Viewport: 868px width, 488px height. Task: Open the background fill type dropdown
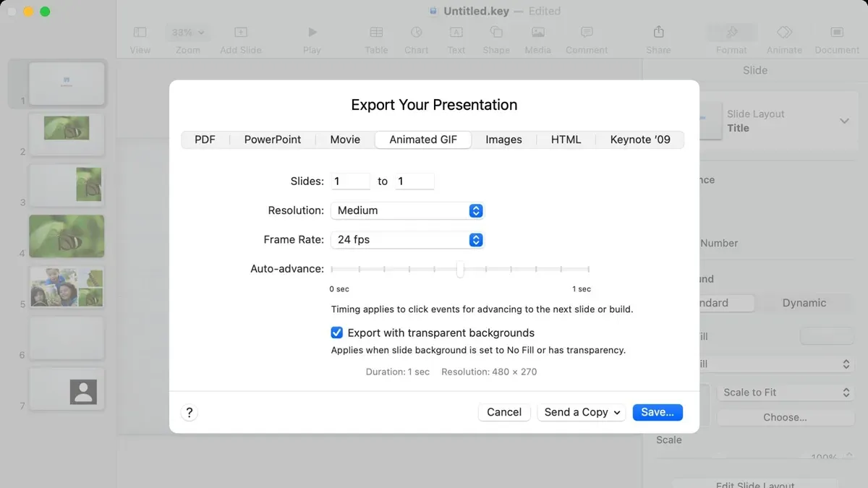[x=776, y=364]
